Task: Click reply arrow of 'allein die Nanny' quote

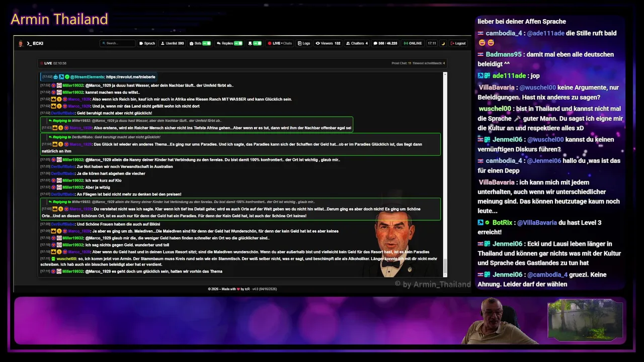Action: pyautogui.click(x=50, y=202)
